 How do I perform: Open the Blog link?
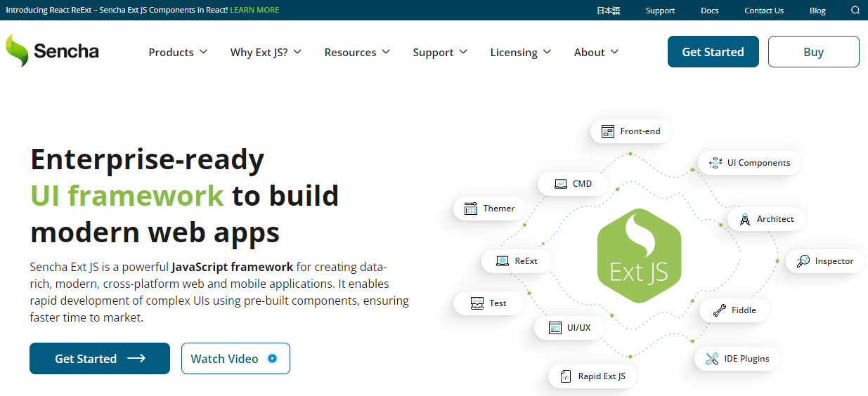817,11
